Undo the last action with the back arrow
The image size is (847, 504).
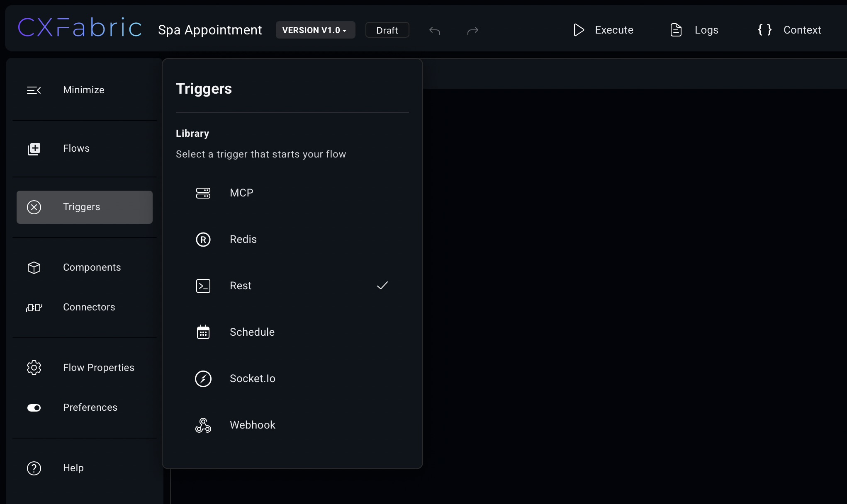(x=435, y=30)
